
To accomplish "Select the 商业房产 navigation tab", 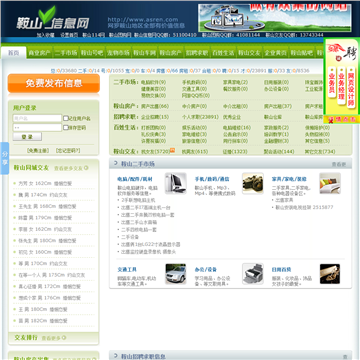I will pyautogui.click(x=39, y=53).
